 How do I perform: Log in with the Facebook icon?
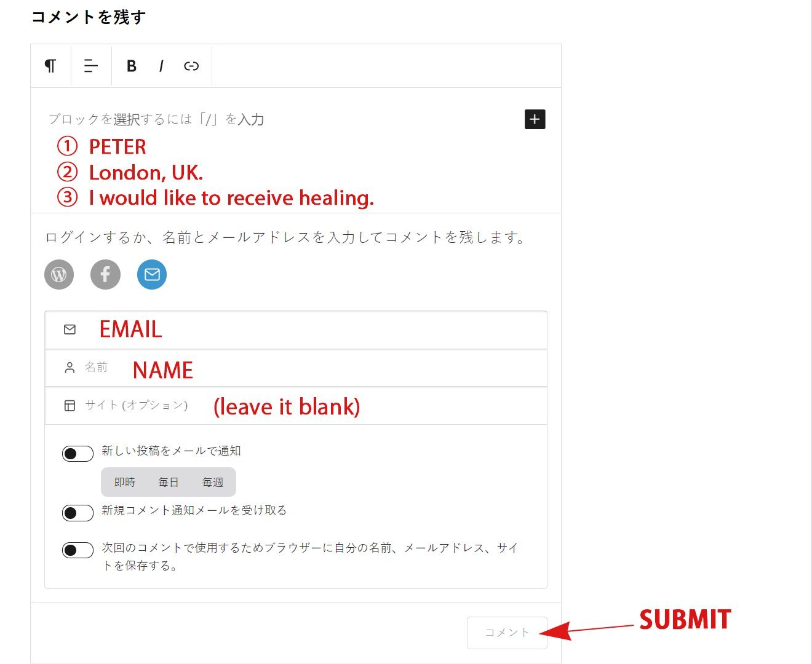pos(105,274)
